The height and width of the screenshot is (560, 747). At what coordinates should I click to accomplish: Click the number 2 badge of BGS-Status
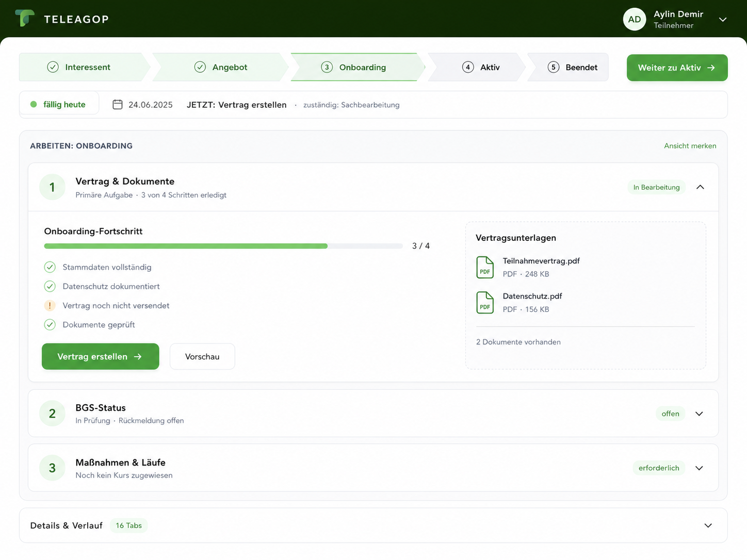pyautogui.click(x=52, y=414)
